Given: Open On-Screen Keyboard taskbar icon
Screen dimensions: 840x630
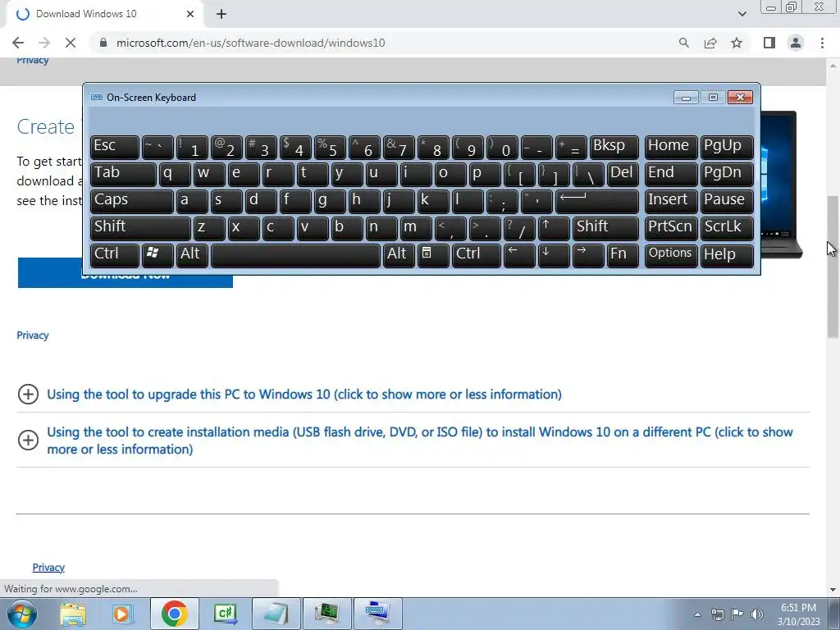Looking at the screenshot, I should (x=377, y=614).
